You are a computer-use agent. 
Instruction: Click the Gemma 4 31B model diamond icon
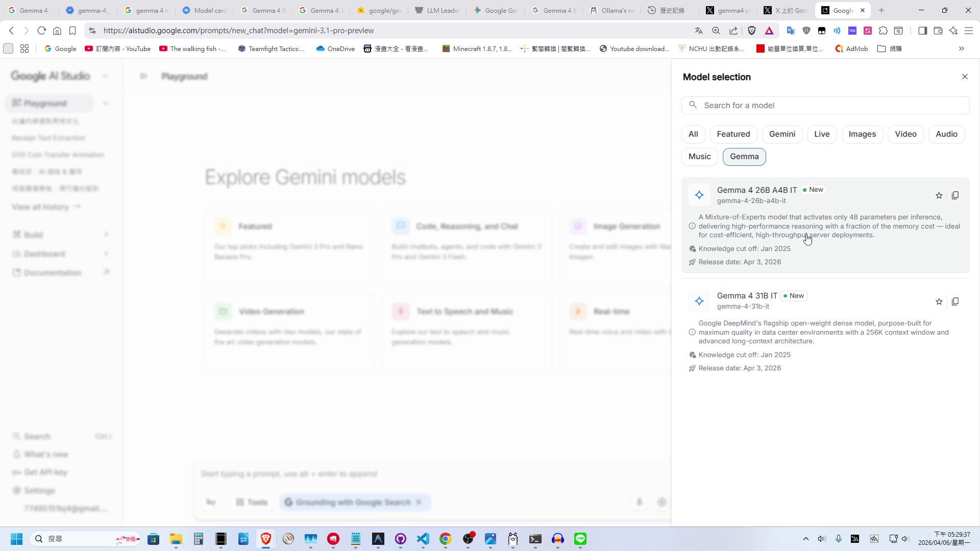coord(699,301)
